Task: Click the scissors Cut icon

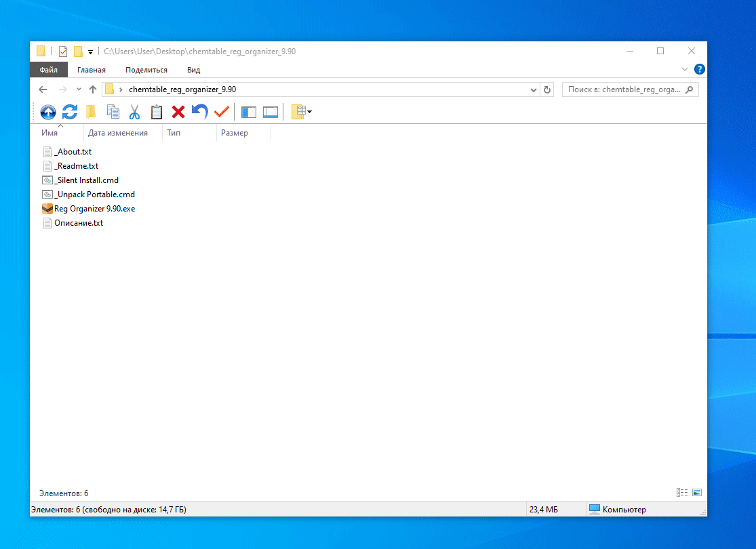Action: tap(134, 112)
